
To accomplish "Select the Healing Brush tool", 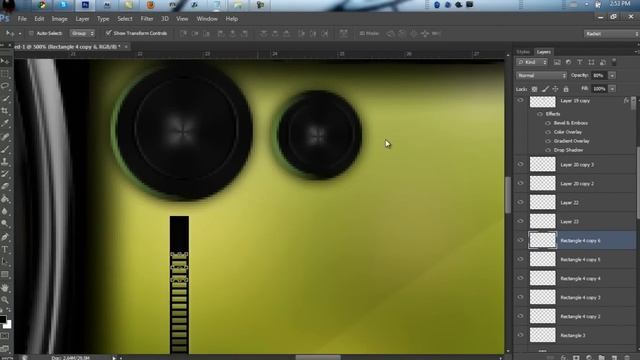I will tap(5, 137).
